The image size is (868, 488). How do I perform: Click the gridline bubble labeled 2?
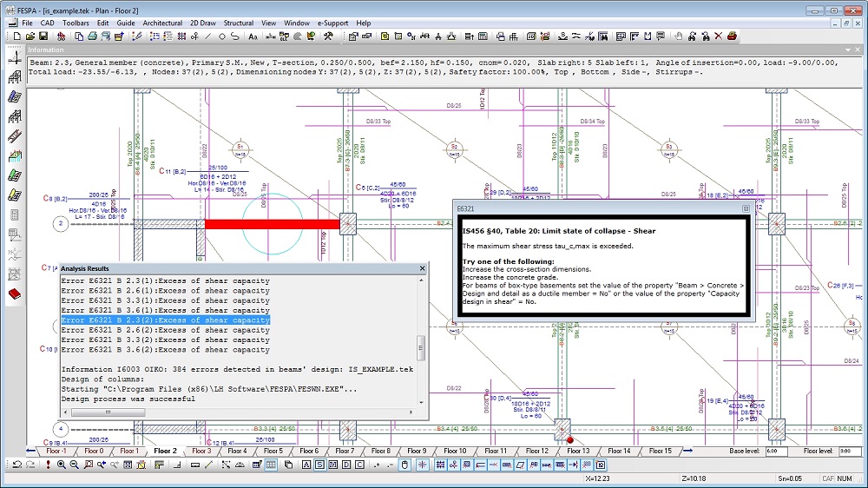tap(61, 224)
